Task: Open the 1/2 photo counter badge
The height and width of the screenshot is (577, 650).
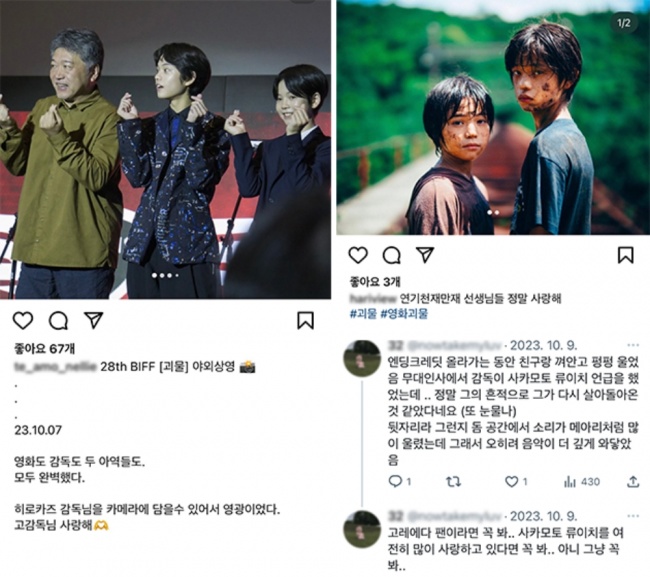Action: (x=624, y=22)
